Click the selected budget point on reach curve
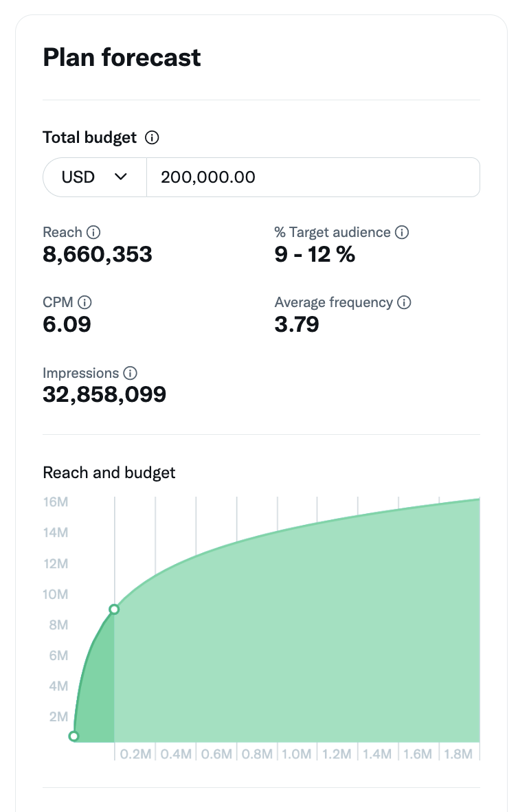 [x=115, y=609]
